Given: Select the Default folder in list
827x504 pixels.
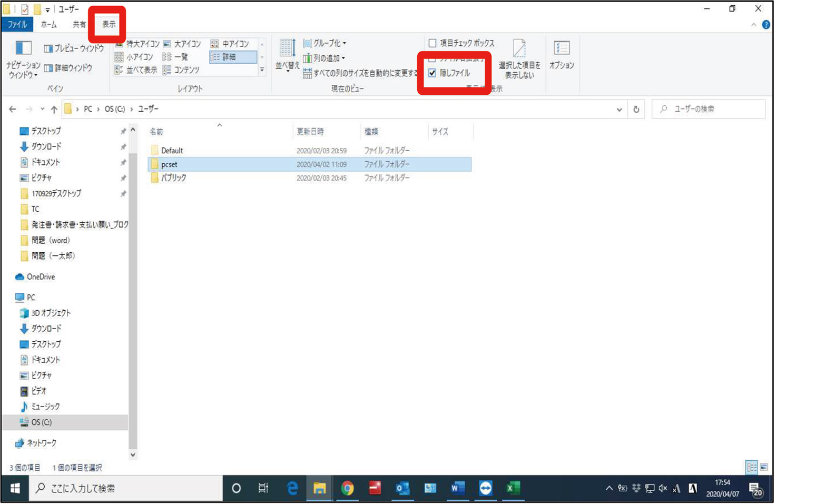Looking at the screenshot, I should (x=172, y=151).
